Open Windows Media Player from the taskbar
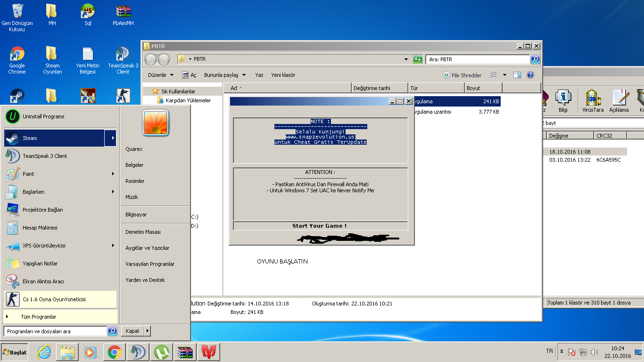Image resolution: width=644 pixels, height=362 pixels. pos(91,352)
